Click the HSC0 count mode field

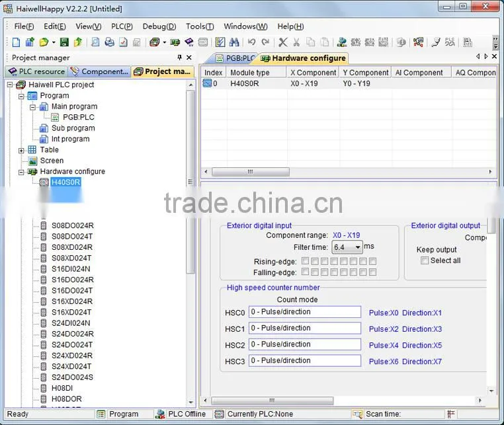click(305, 312)
